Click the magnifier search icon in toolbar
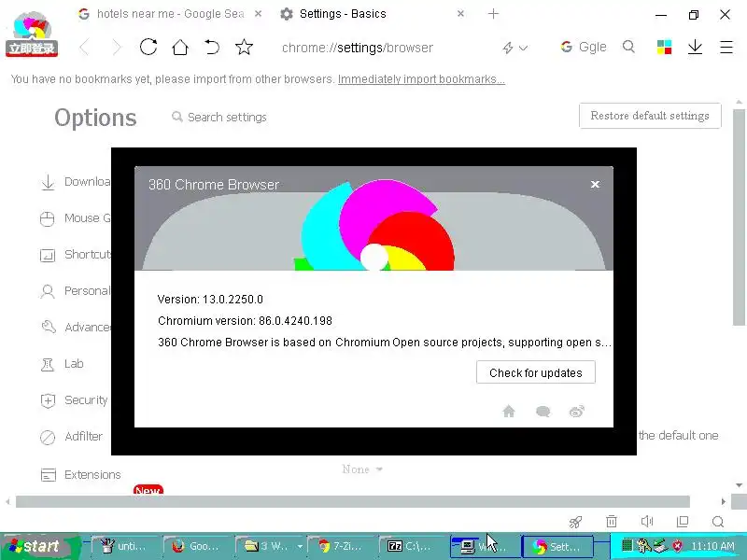Viewport: 747px width, 560px height. 628,47
